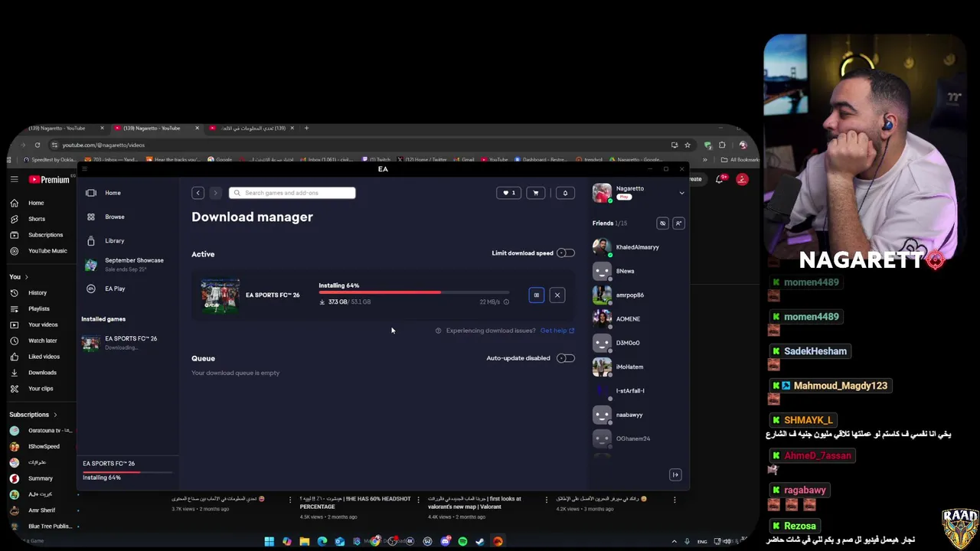The image size is (980, 551).
Task: Cancel the EA SPORTS FC 26 download
Action: coord(557,295)
